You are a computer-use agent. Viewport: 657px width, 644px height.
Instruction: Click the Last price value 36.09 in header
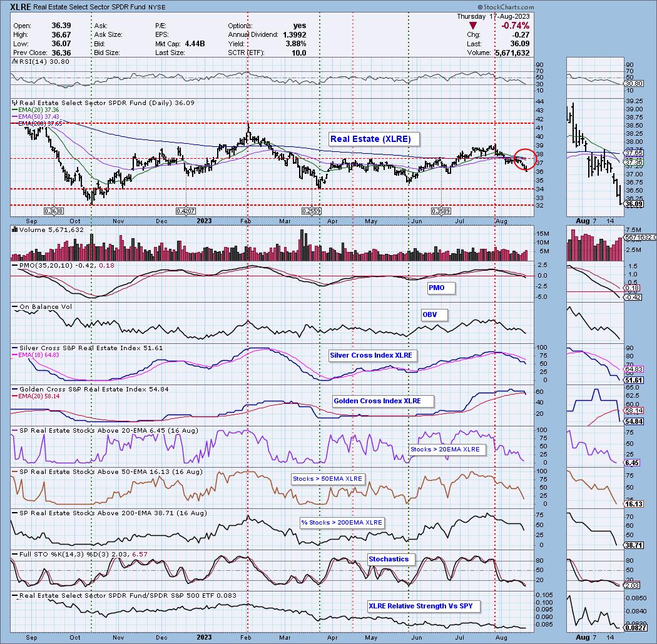coord(520,44)
